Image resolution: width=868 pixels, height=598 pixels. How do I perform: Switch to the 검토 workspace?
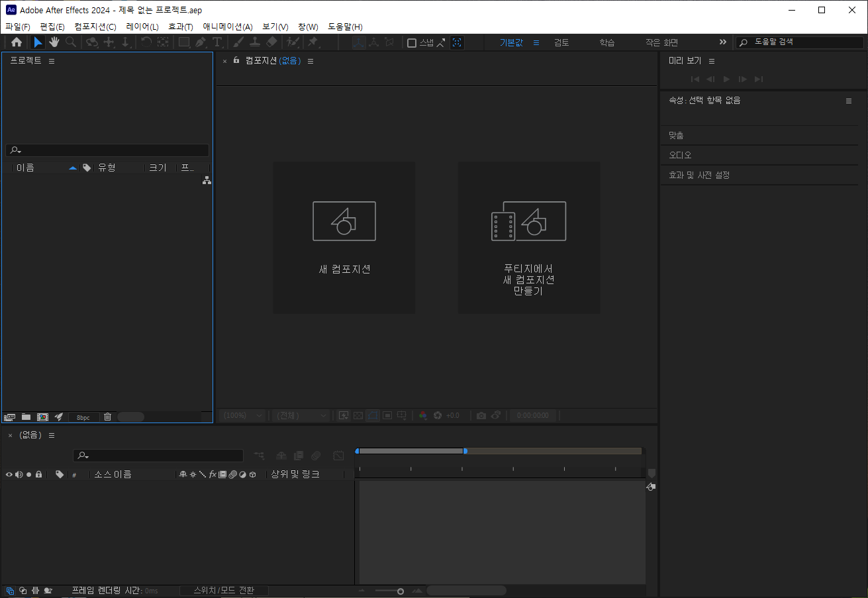coord(561,42)
